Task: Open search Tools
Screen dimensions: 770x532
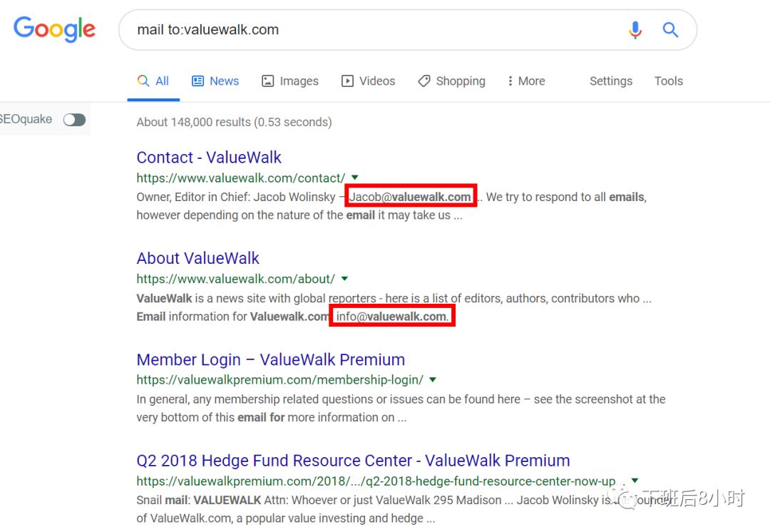Action: [668, 81]
